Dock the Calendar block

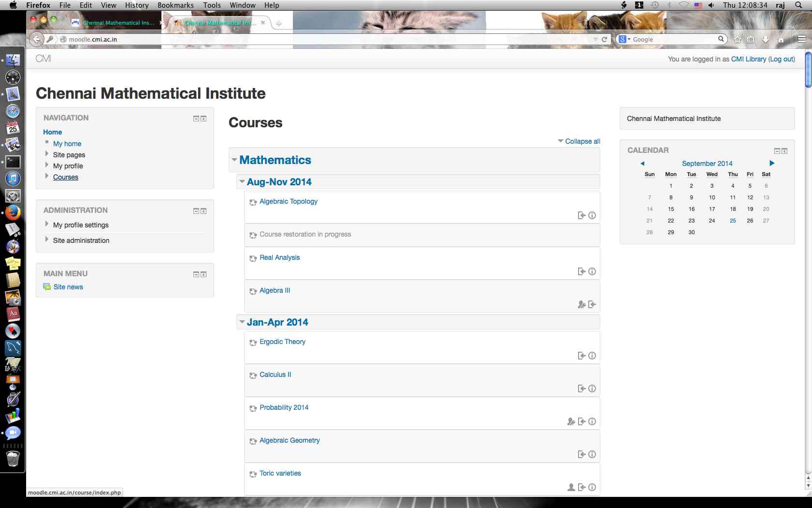point(784,151)
